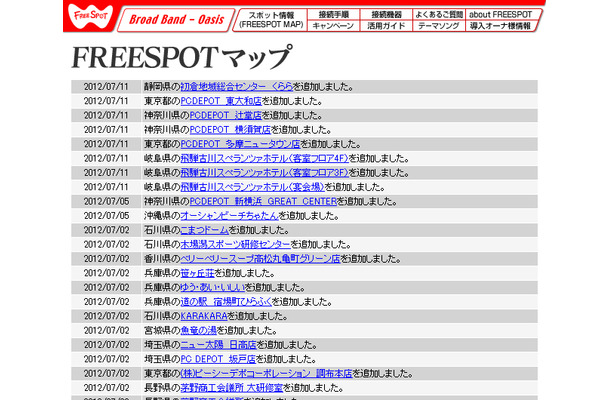Image resolution: width=610 pixels, height=400 pixels.
Task: Select date 2012/07/02 in the 魚竜の湯 row
Action: [x=106, y=330]
